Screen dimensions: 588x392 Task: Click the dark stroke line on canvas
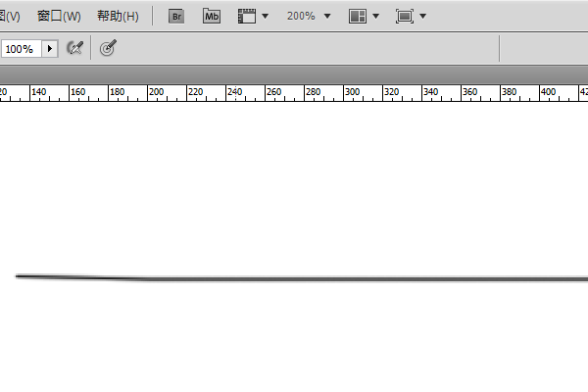[302, 278]
